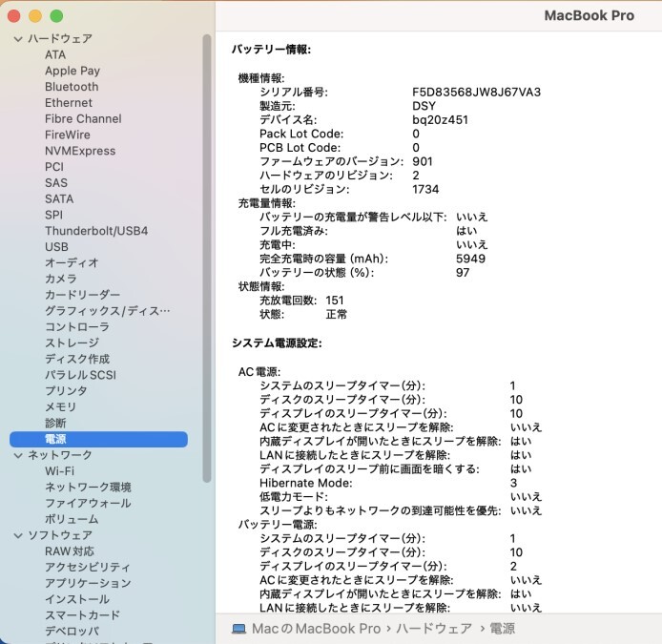Image resolution: width=662 pixels, height=644 pixels.
Task: Select 診断 in the sidebar
Action: click(x=55, y=424)
